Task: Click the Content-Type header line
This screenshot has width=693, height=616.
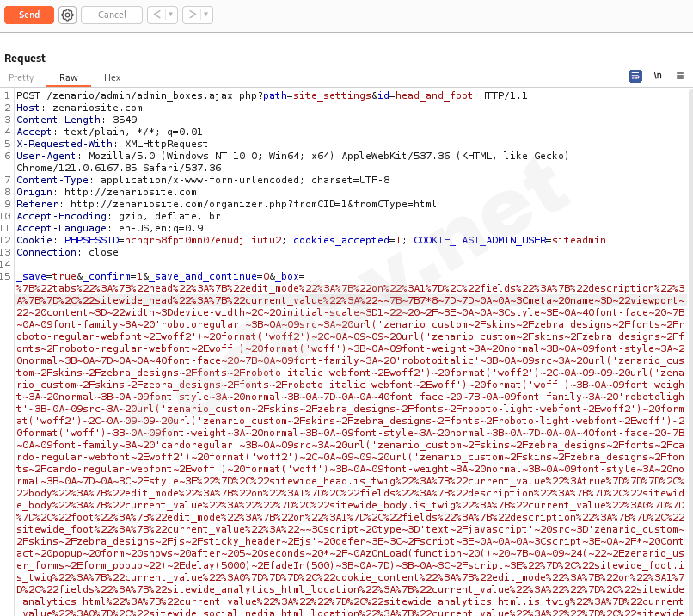Action: (203, 180)
